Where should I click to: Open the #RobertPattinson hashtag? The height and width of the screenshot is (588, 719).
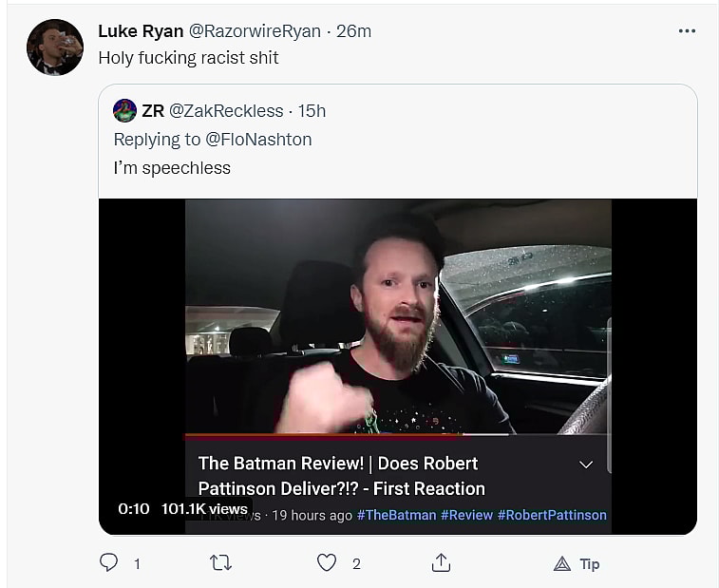(x=552, y=515)
